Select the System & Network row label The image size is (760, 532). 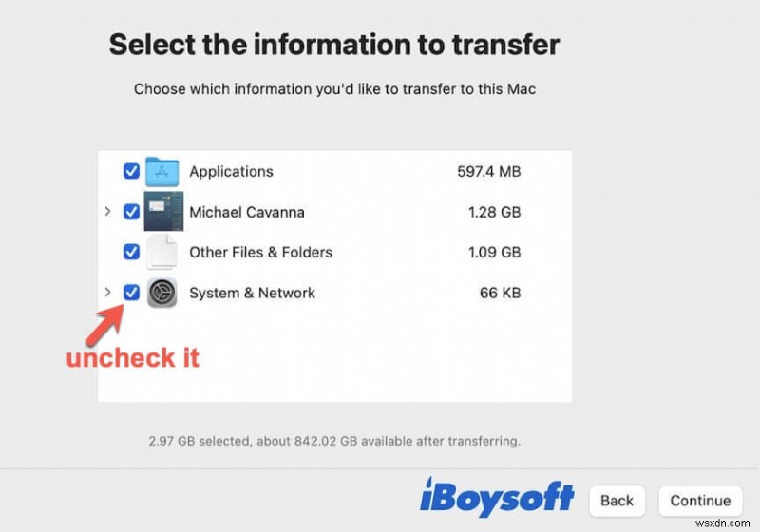click(252, 293)
